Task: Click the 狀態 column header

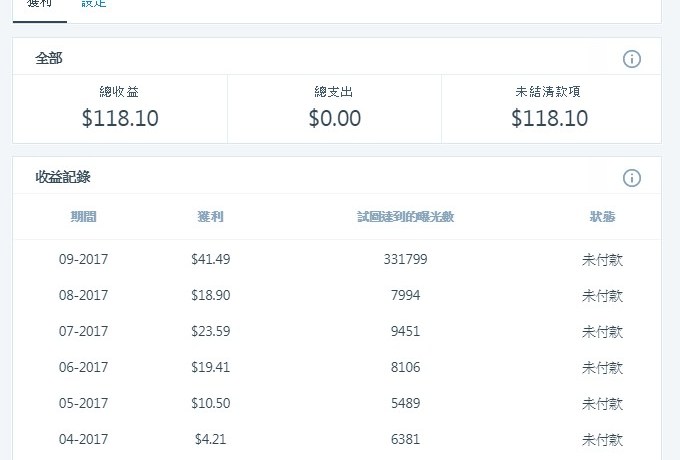Action: point(602,217)
